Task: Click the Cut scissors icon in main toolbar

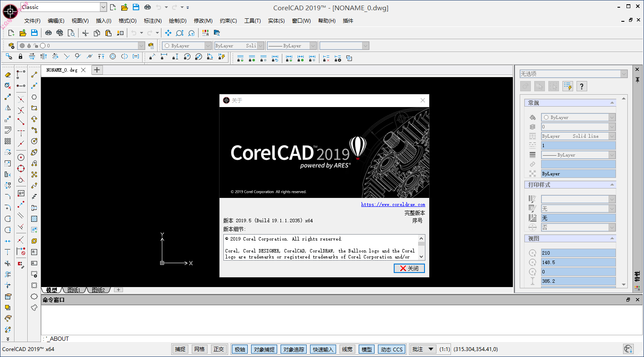Action: coord(85,33)
